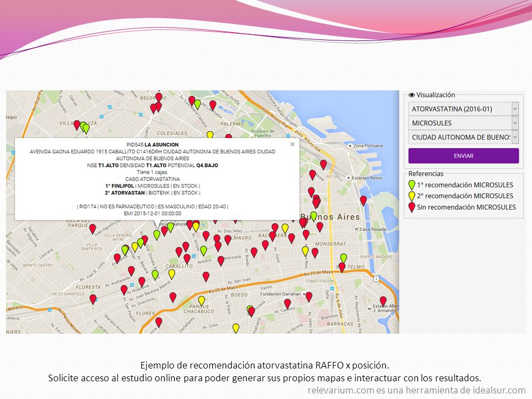This screenshot has height=399, width=532.
Task: Click the Casa Rosada landmark icon
Action: (356, 229)
